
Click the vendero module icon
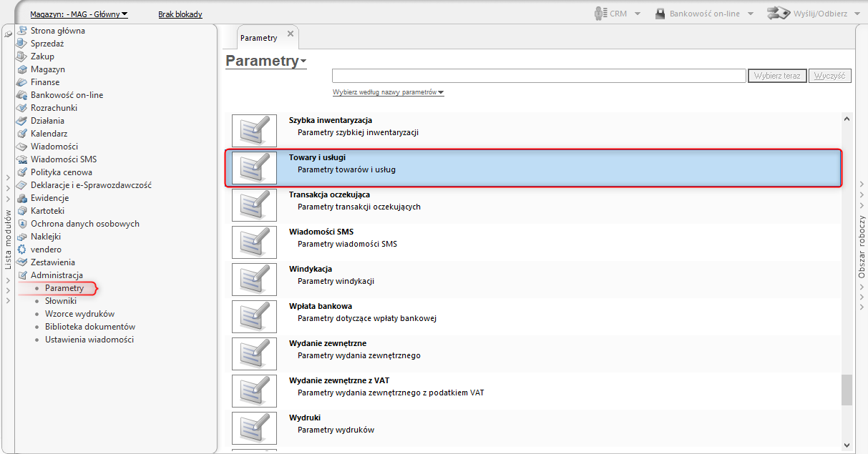[x=21, y=250]
